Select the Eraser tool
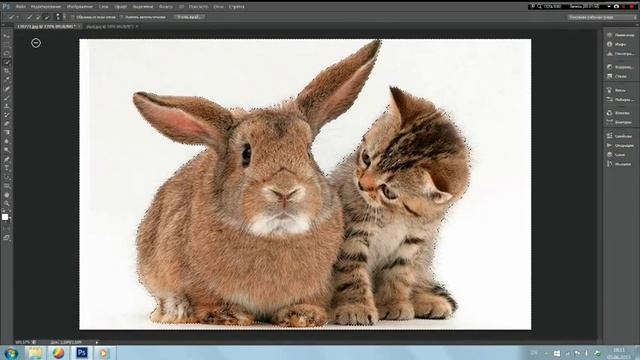 (7, 124)
